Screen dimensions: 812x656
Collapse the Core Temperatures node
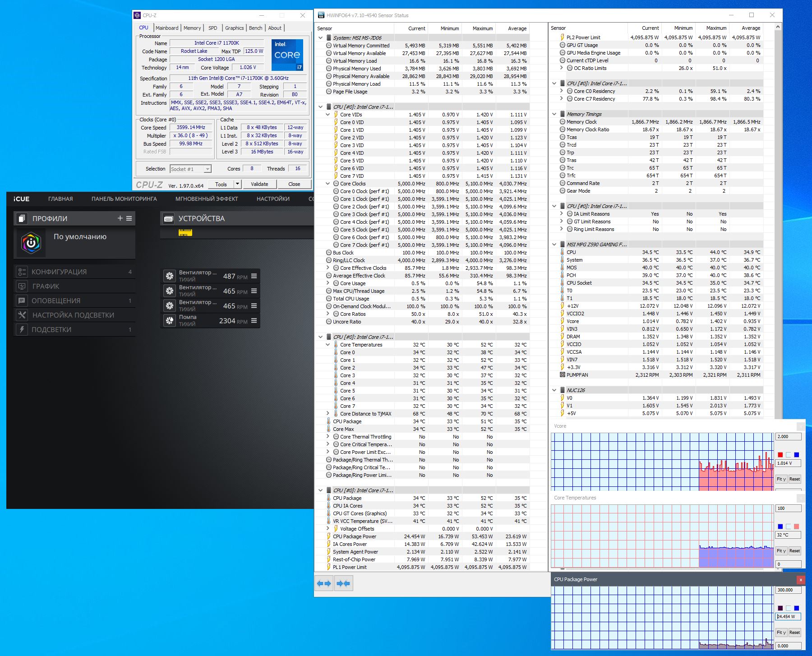pos(328,345)
